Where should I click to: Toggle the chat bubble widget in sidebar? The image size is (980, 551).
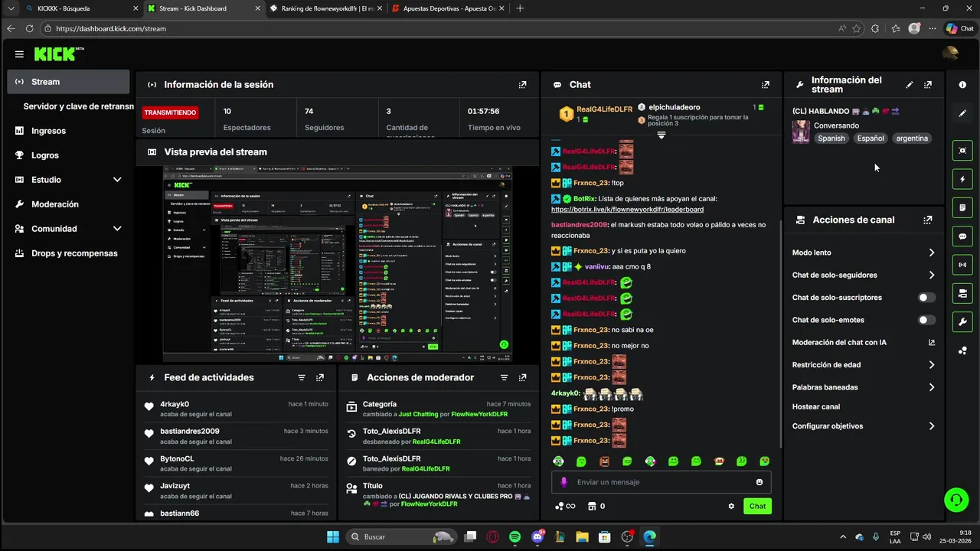962,236
